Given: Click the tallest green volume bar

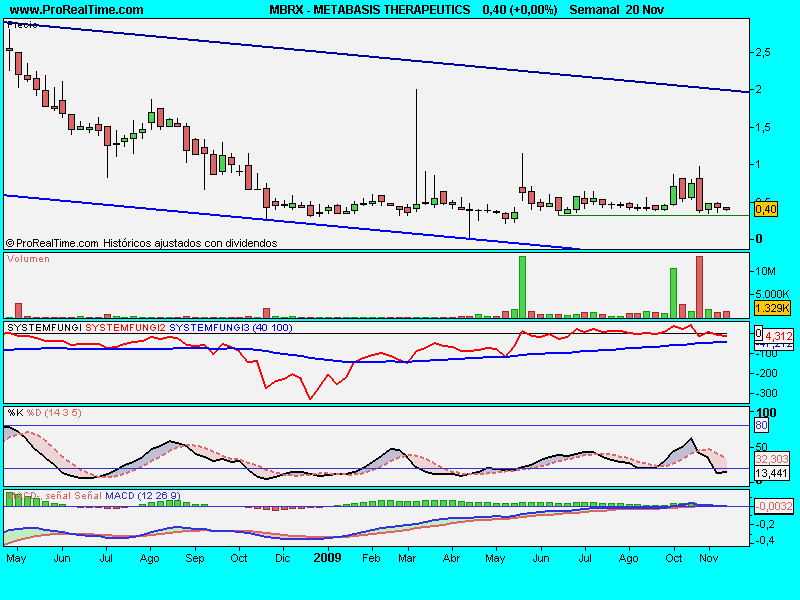Looking at the screenshot, I should point(522,287).
